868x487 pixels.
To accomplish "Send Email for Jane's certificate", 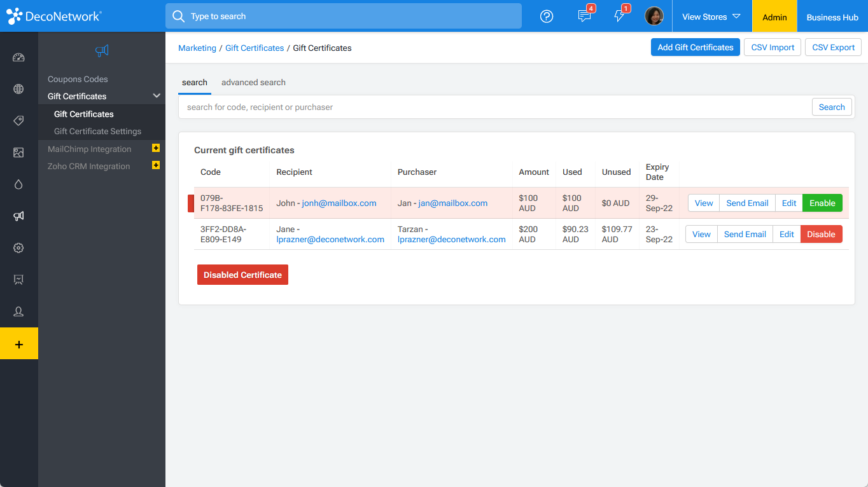I will (745, 234).
